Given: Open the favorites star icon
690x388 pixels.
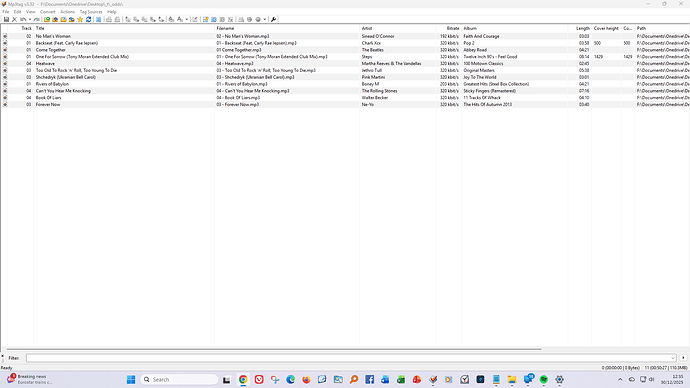Looking at the screenshot, I should [80, 19].
